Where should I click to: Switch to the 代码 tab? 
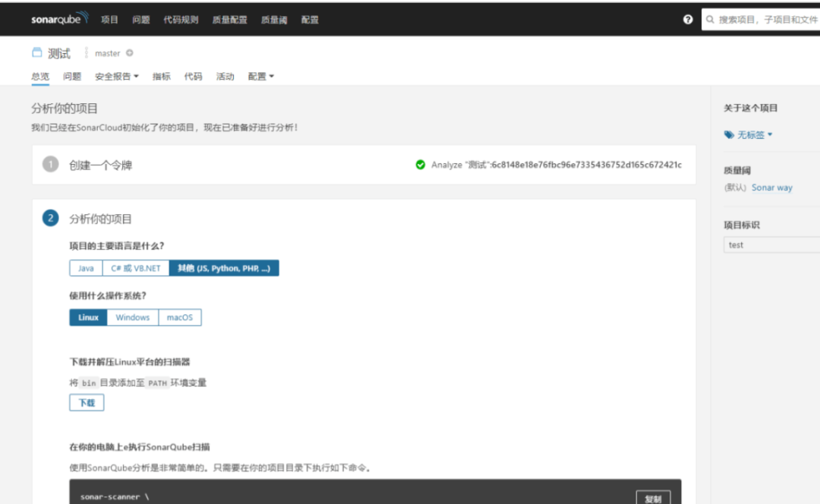[x=193, y=77]
